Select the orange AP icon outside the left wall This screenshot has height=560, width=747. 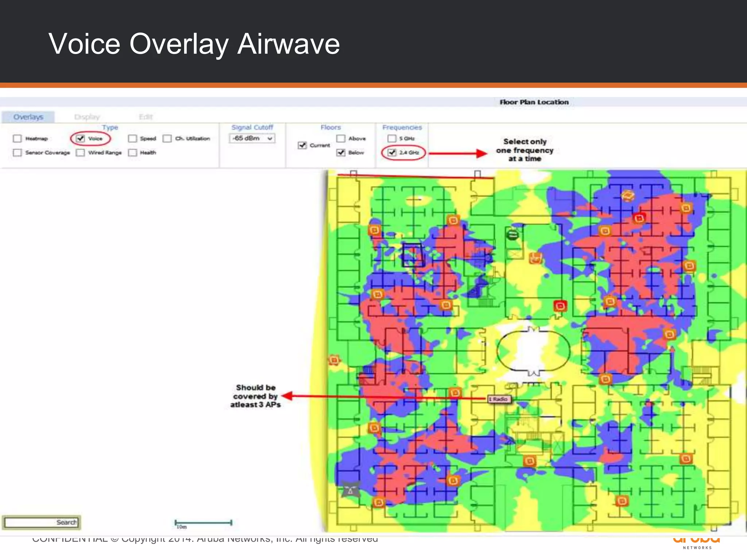coord(334,360)
